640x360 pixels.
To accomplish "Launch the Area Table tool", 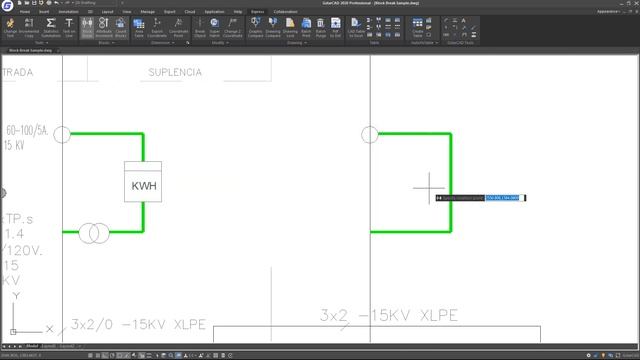I will tap(139, 28).
